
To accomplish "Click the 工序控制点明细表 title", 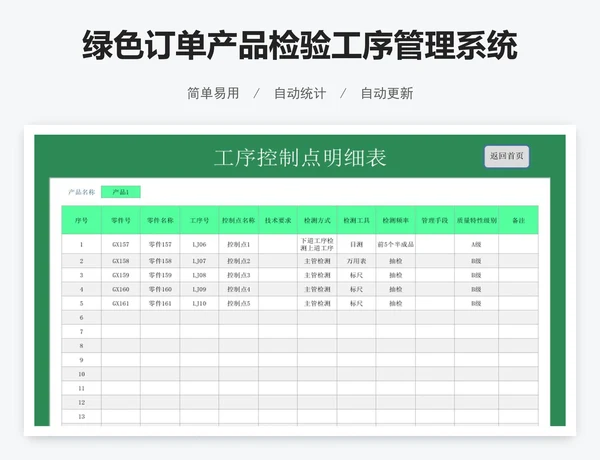I will pos(300,158).
